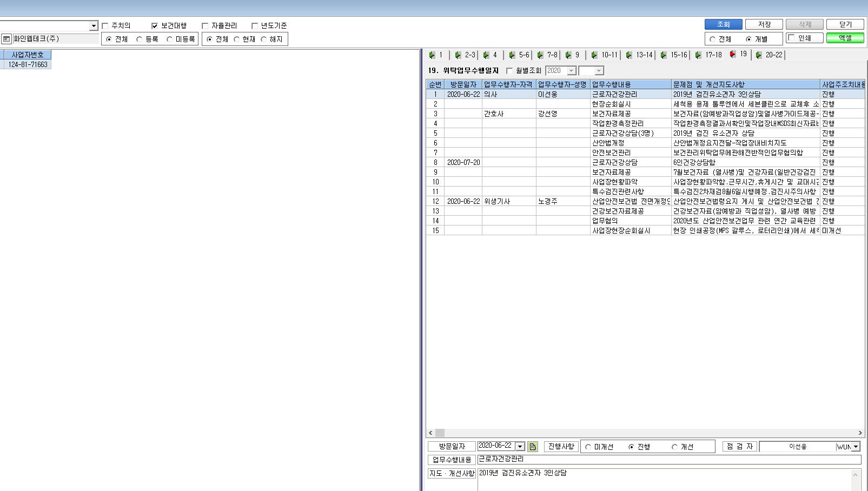868x491 pixels.
Task: Select the 미개선 radio button
Action: [588, 447]
